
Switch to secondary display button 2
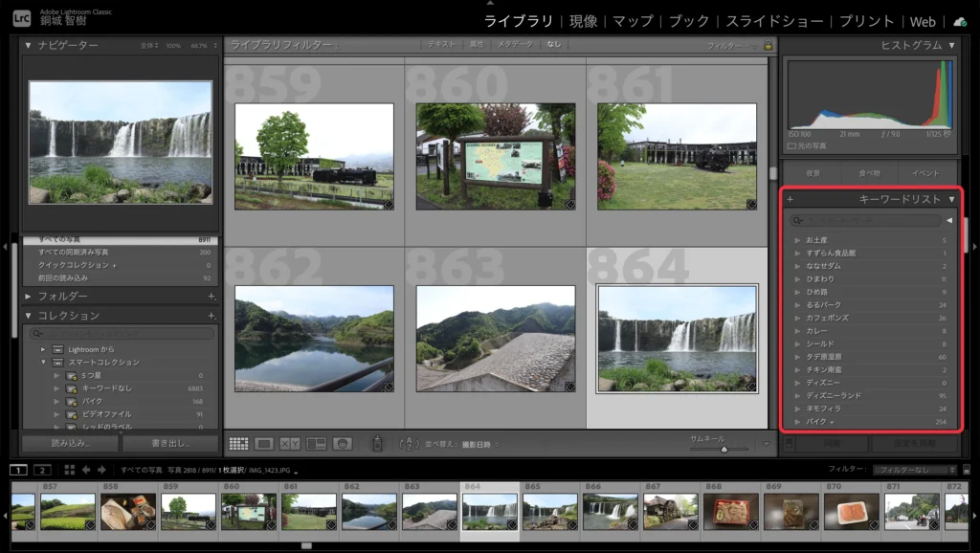point(41,470)
